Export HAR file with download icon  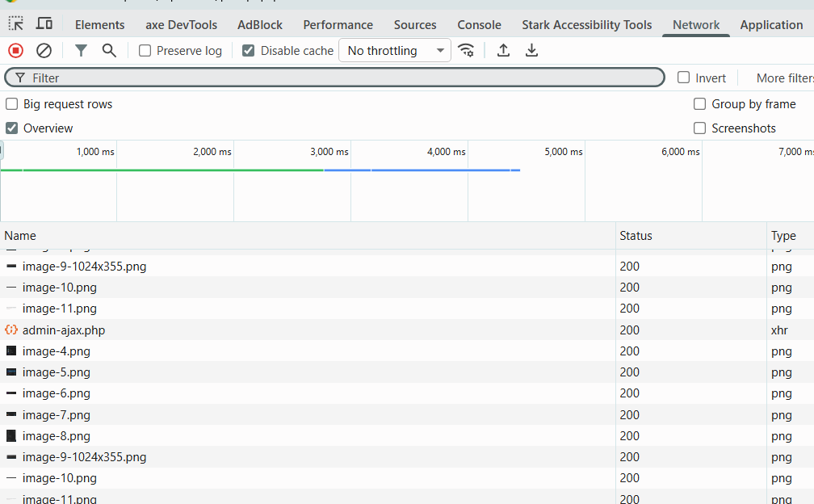[x=531, y=51]
